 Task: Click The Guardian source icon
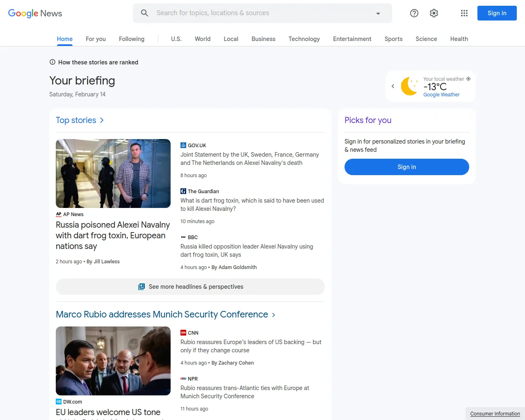pyautogui.click(x=183, y=191)
